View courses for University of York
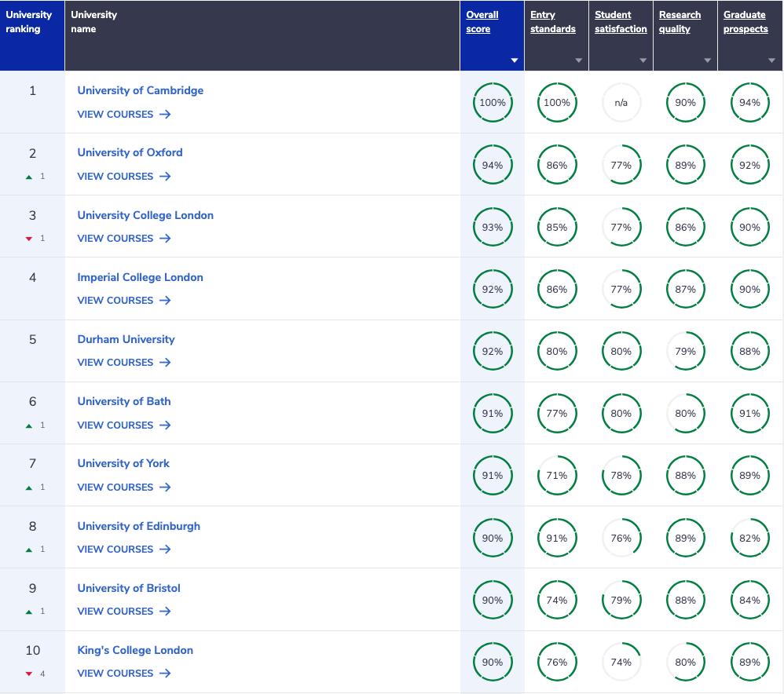This screenshot has width=784, height=694. pyautogui.click(x=124, y=488)
